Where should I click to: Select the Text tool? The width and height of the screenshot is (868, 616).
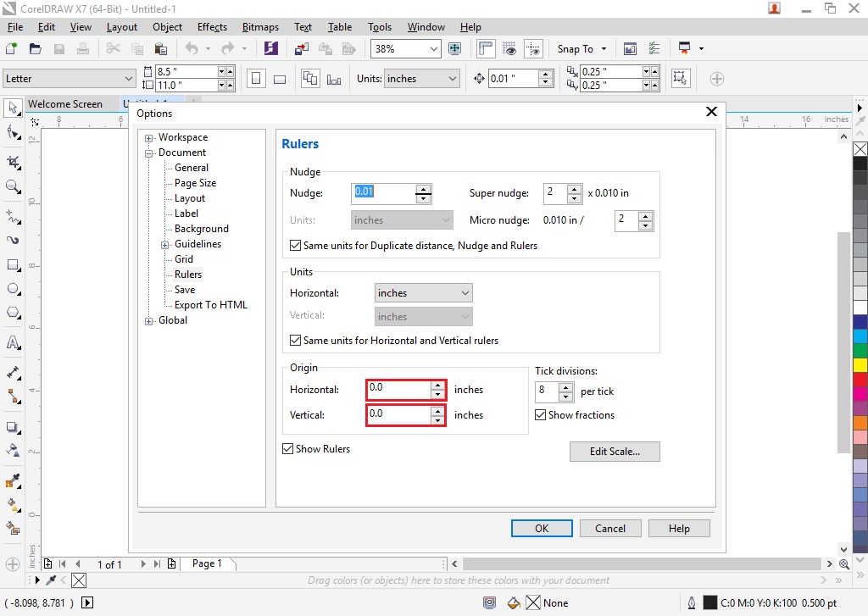13,342
